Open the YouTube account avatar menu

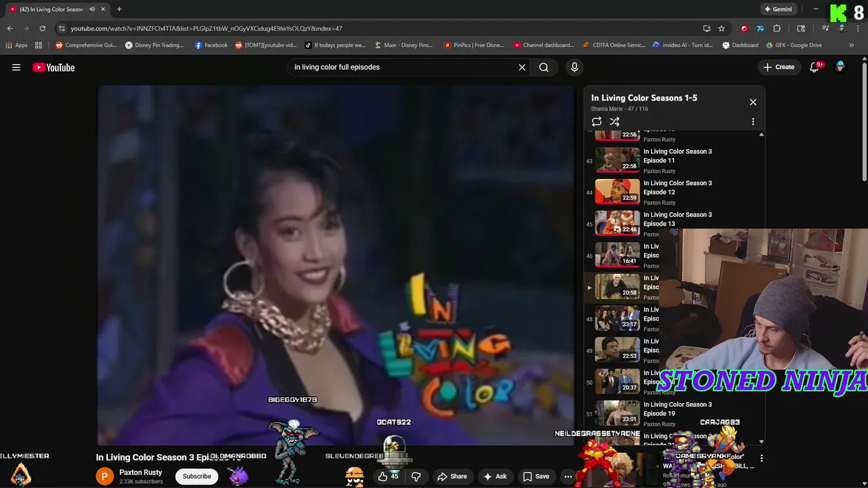click(x=840, y=67)
